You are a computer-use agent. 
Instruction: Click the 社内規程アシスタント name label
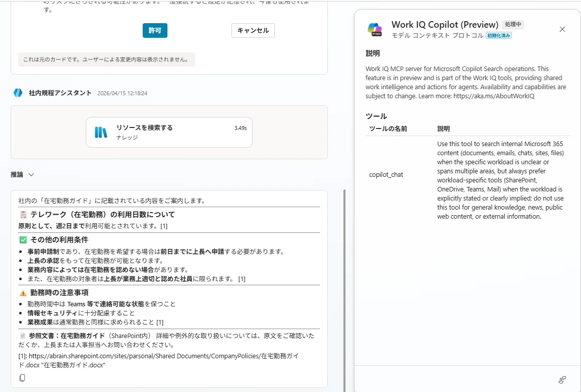point(60,93)
